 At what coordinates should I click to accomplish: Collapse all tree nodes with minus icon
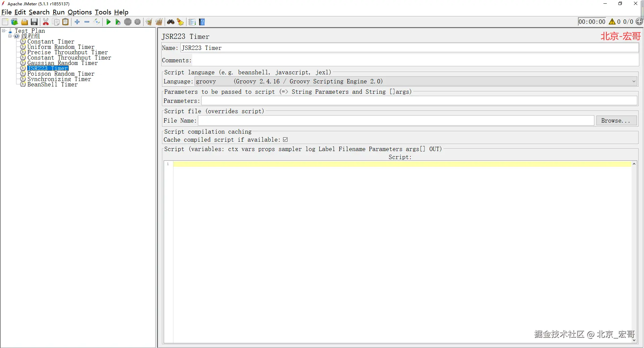[x=87, y=22]
